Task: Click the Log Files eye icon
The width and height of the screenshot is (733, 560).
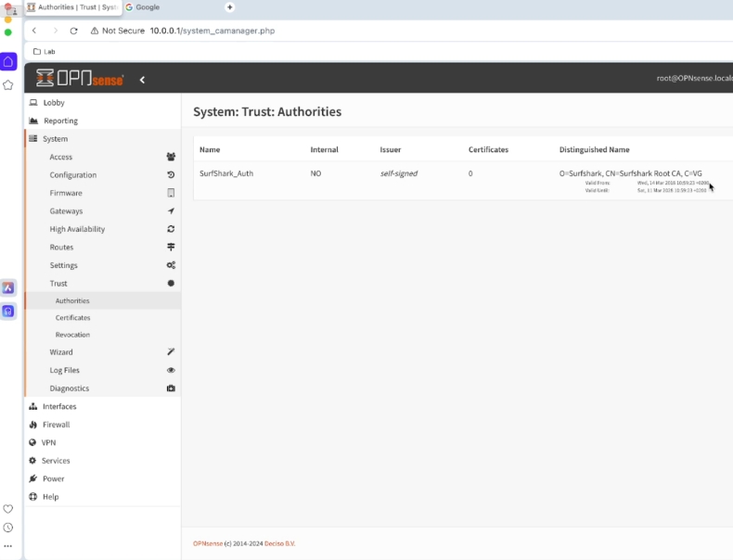Action: tap(171, 370)
